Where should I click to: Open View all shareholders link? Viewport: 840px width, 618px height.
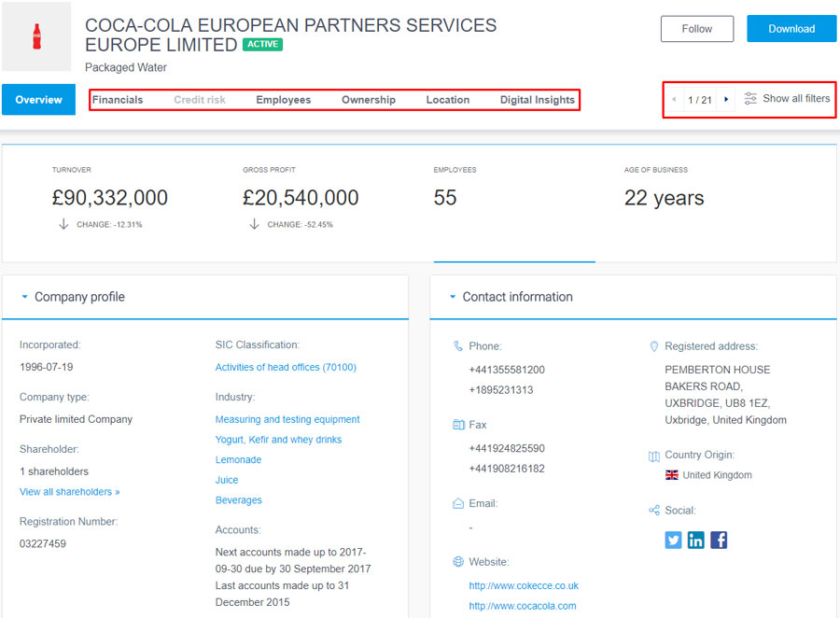(x=70, y=491)
